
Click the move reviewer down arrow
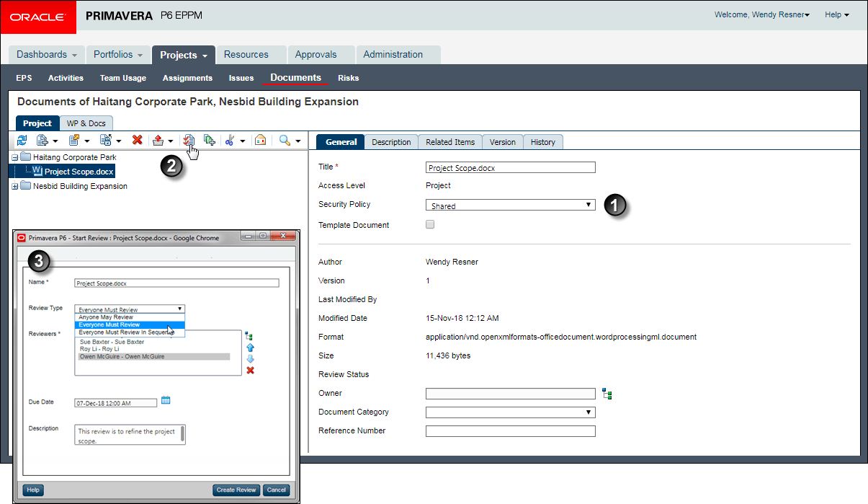click(250, 358)
